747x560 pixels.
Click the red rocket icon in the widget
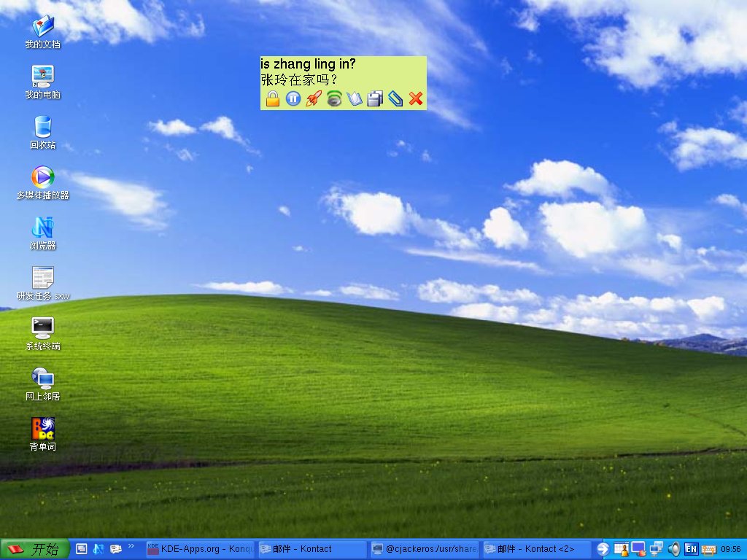(x=314, y=98)
